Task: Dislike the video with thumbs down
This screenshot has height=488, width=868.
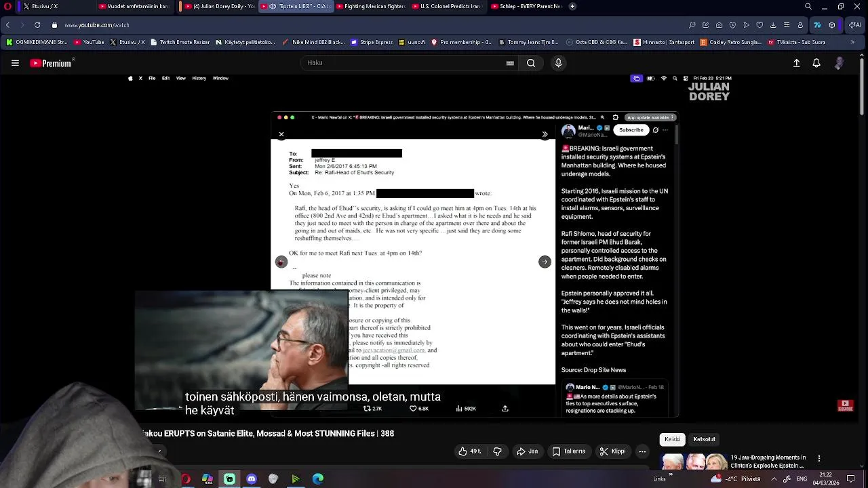Action: pyautogui.click(x=497, y=451)
